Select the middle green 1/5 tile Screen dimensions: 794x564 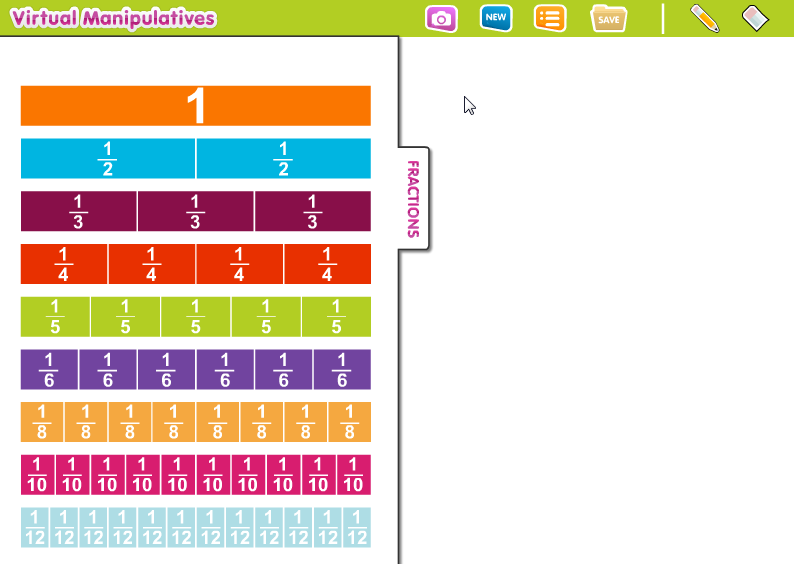(x=196, y=317)
